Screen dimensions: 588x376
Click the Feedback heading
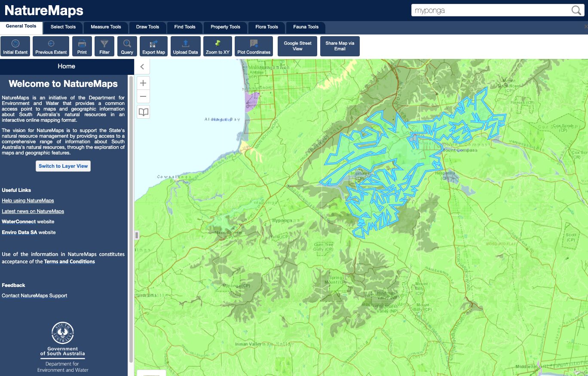pos(13,285)
